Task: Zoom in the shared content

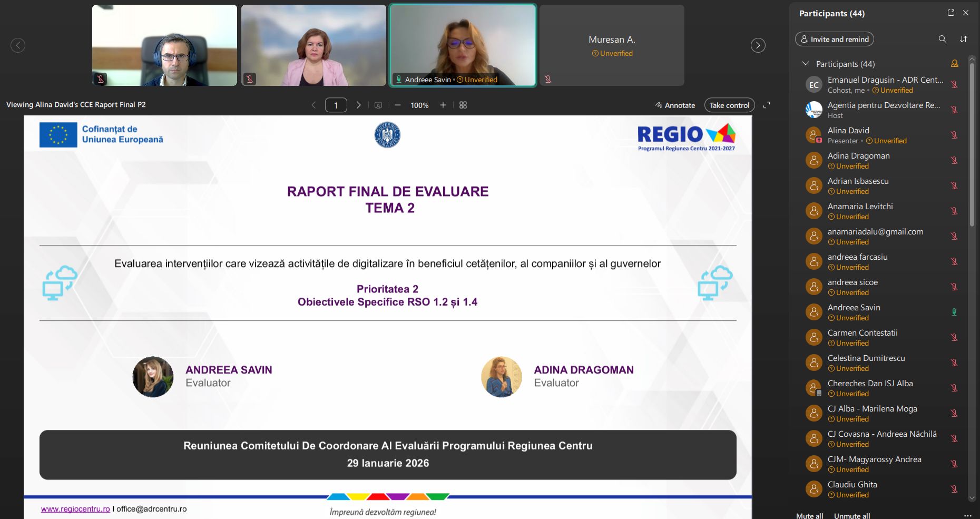Action: click(443, 105)
